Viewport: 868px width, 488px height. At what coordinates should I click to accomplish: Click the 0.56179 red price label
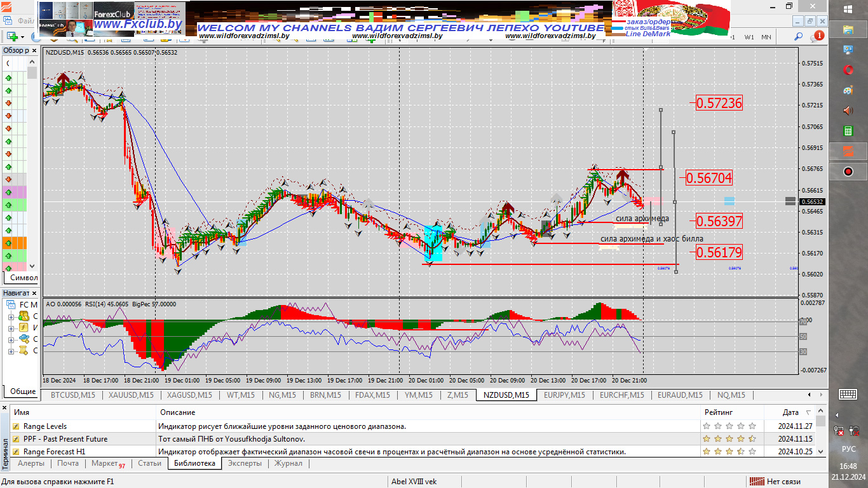coord(719,252)
